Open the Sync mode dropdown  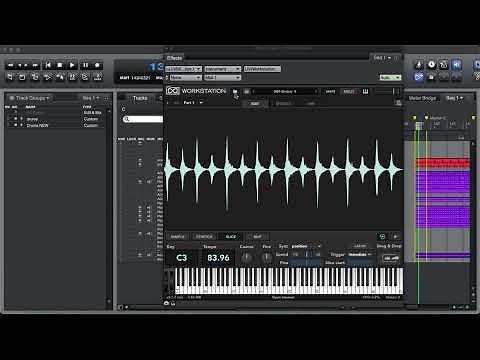click(x=306, y=246)
